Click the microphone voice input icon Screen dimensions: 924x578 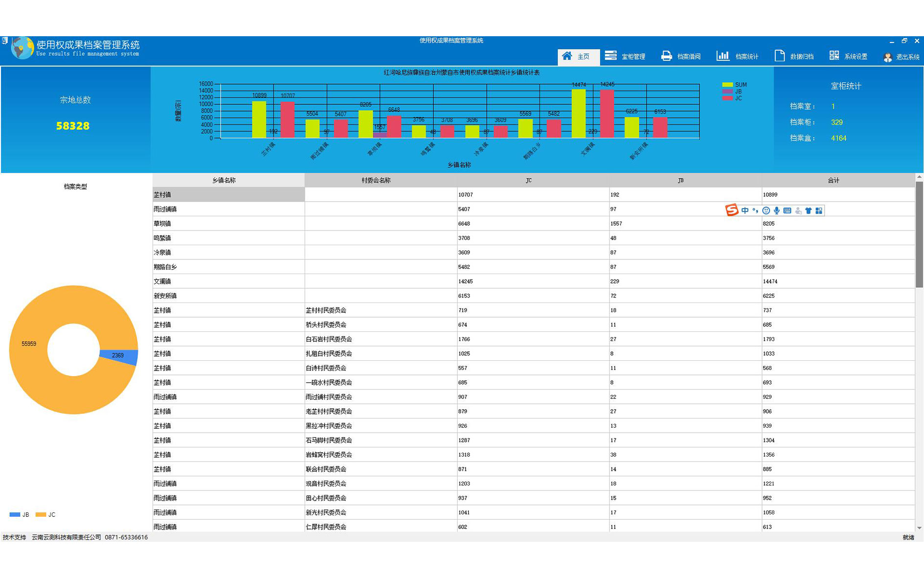(x=777, y=210)
